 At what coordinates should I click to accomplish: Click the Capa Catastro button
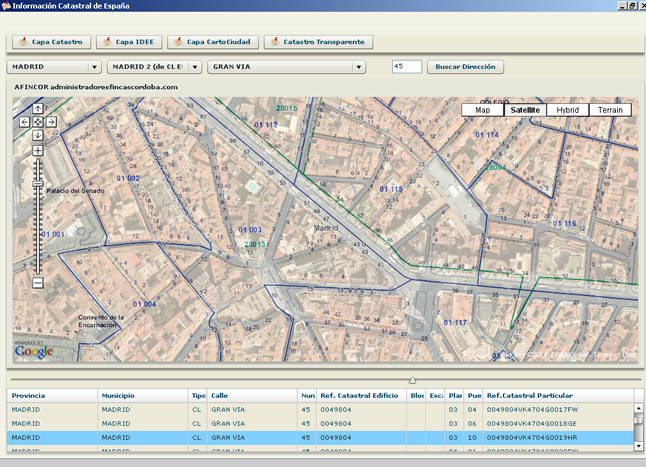click(51, 42)
